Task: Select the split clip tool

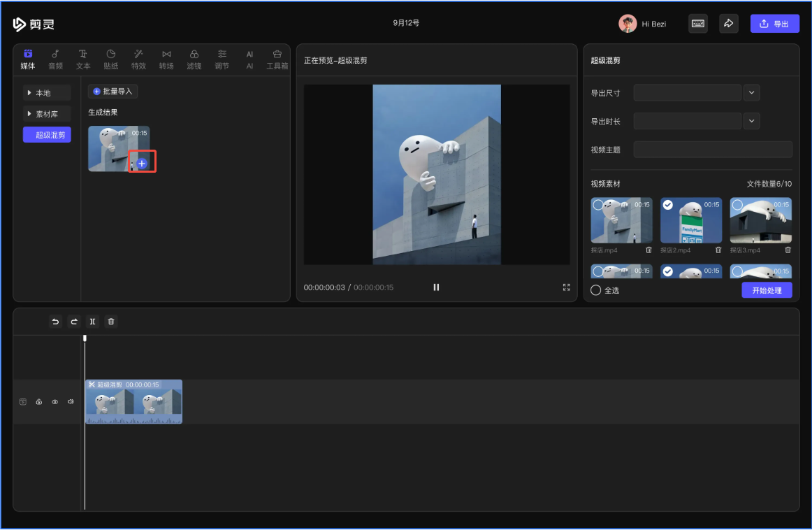Action: [92, 322]
